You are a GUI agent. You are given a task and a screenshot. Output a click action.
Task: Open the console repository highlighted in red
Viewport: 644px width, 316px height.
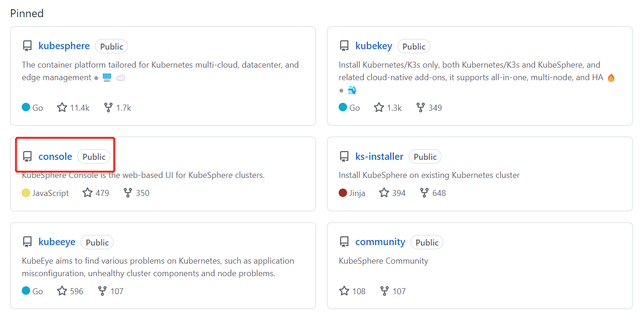click(x=56, y=156)
